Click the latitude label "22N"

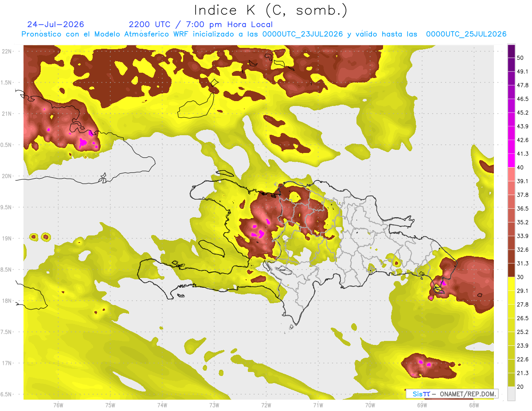pos(8,51)
